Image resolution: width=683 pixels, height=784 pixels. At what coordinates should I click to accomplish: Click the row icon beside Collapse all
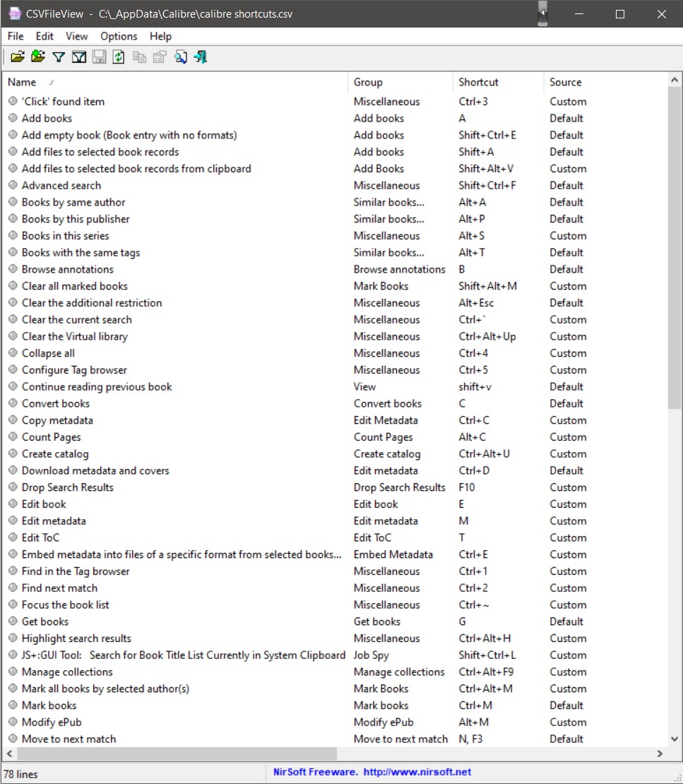click(13, 352)
